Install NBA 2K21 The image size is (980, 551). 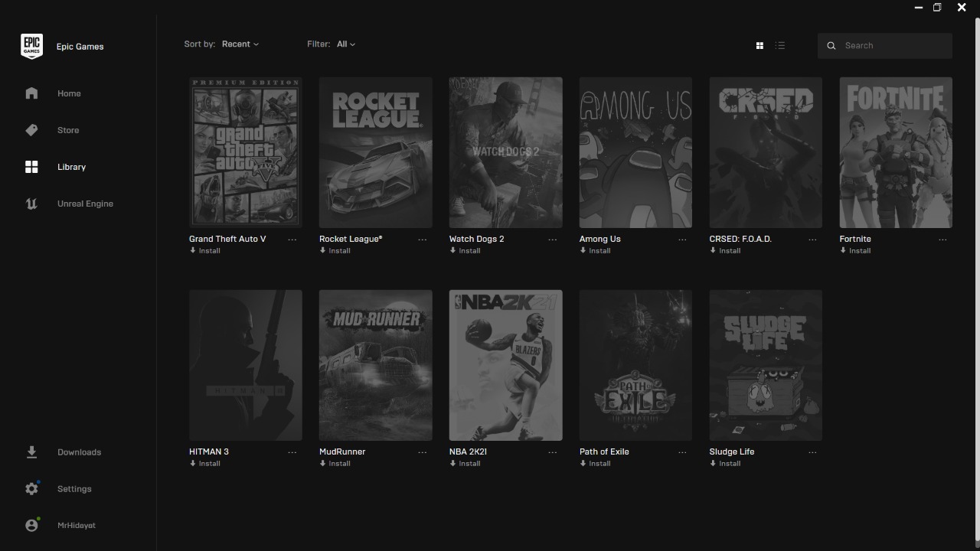pos(465,464)
